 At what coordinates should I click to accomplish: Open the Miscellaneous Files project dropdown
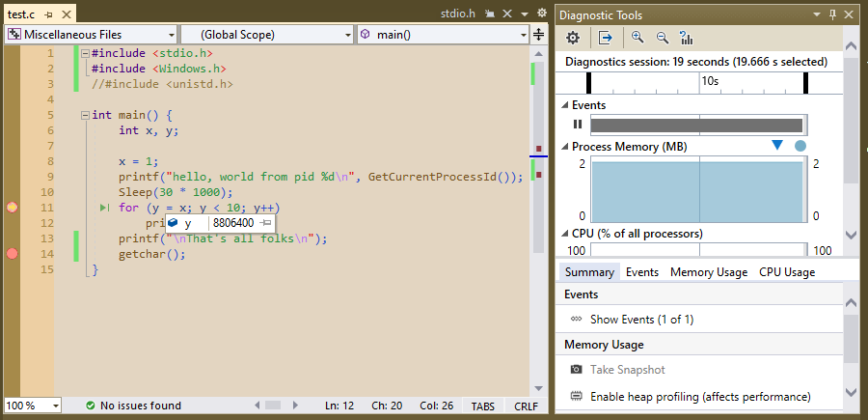tap(171, 35)
